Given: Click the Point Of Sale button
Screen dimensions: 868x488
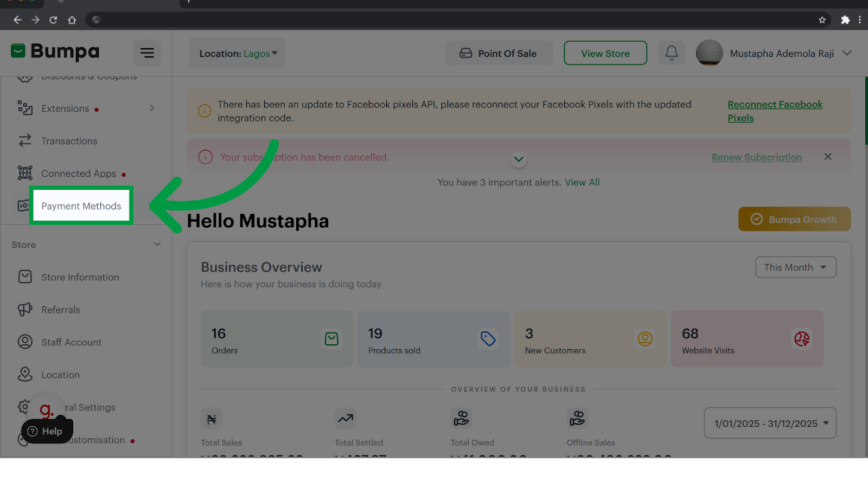Looking at the screenshot, I should (499, 53).
